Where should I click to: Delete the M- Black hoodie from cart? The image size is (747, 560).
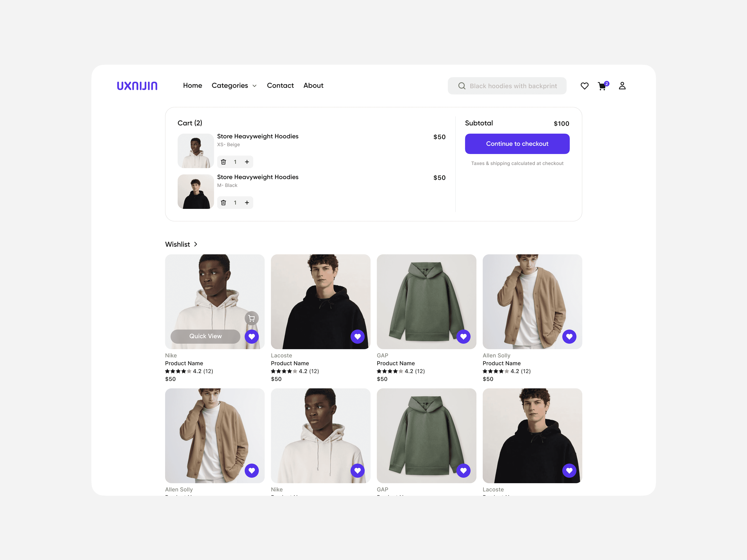[223, 203]
